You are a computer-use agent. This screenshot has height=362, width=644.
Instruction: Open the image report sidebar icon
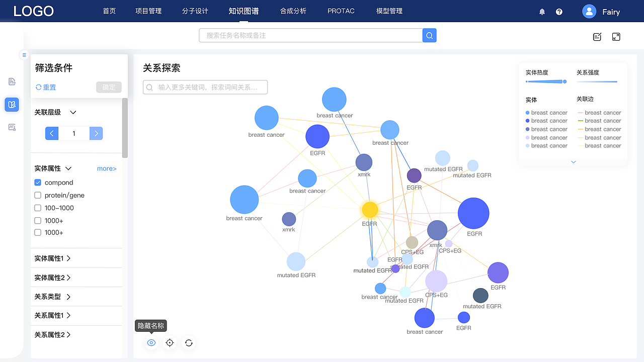click(x=12, y=127)
